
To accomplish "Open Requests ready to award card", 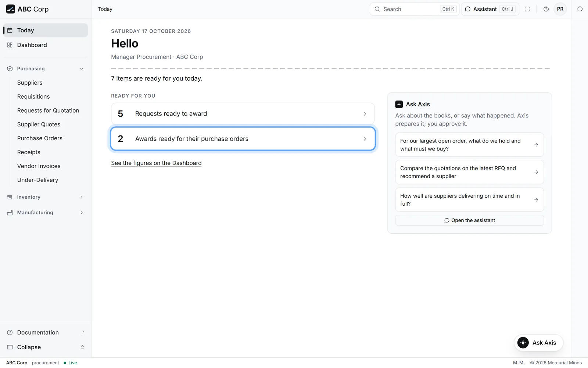I will tap(243, 114).
